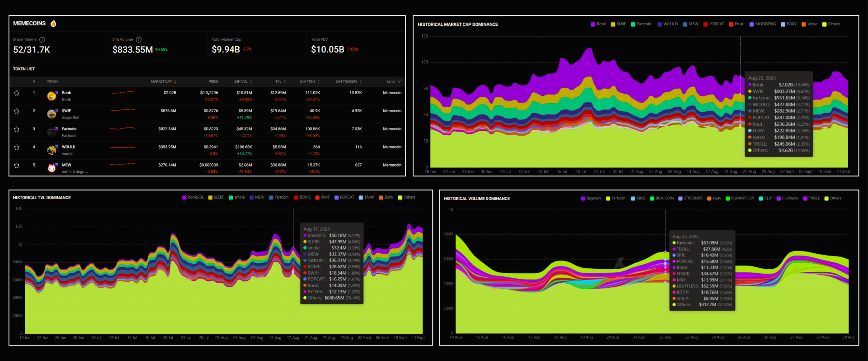Toggle Bagwork in Volume Dominance legend

tap(591, 199)
